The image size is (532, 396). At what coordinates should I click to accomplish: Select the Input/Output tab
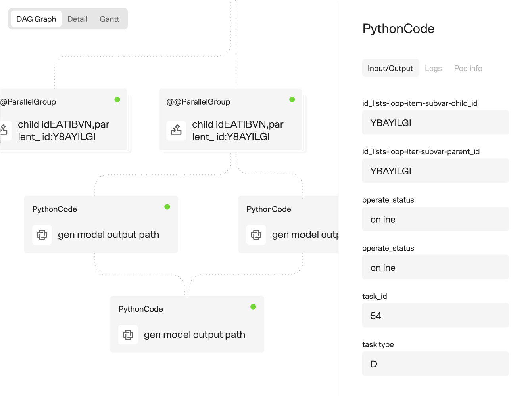click(390, 68)
